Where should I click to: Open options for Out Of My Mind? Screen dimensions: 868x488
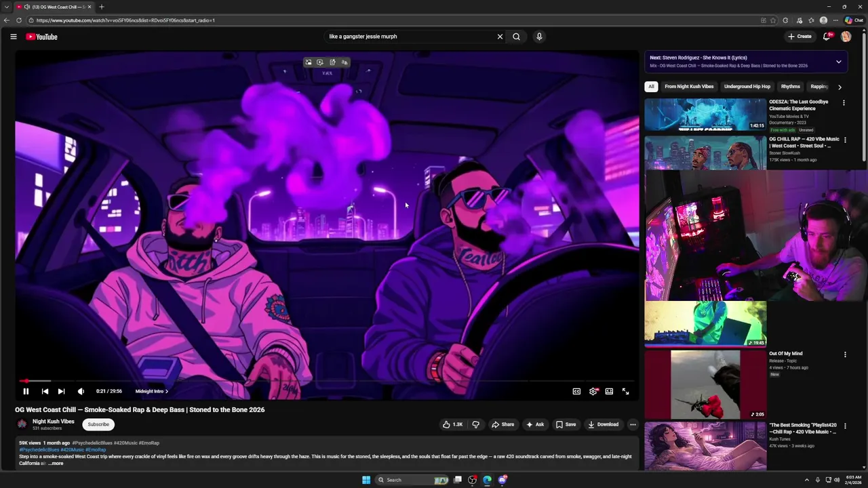click(845, 354)
